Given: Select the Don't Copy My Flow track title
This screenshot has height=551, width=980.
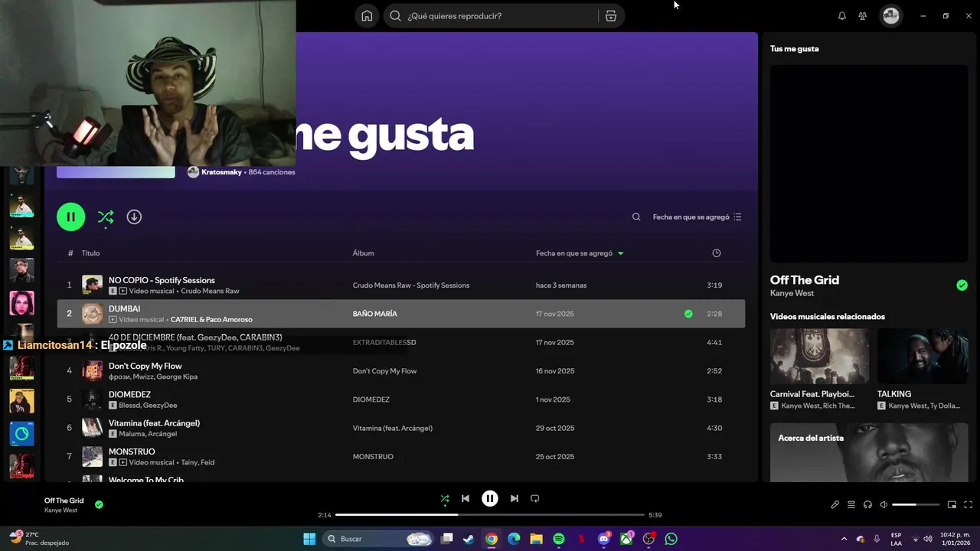Looking at the screenshot, I should [x=145, y=366].
